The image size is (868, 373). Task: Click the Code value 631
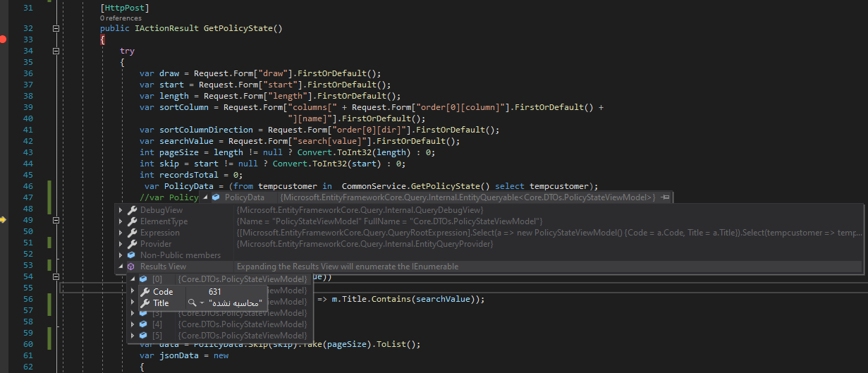pyautogui.click(x=215, y=292)
